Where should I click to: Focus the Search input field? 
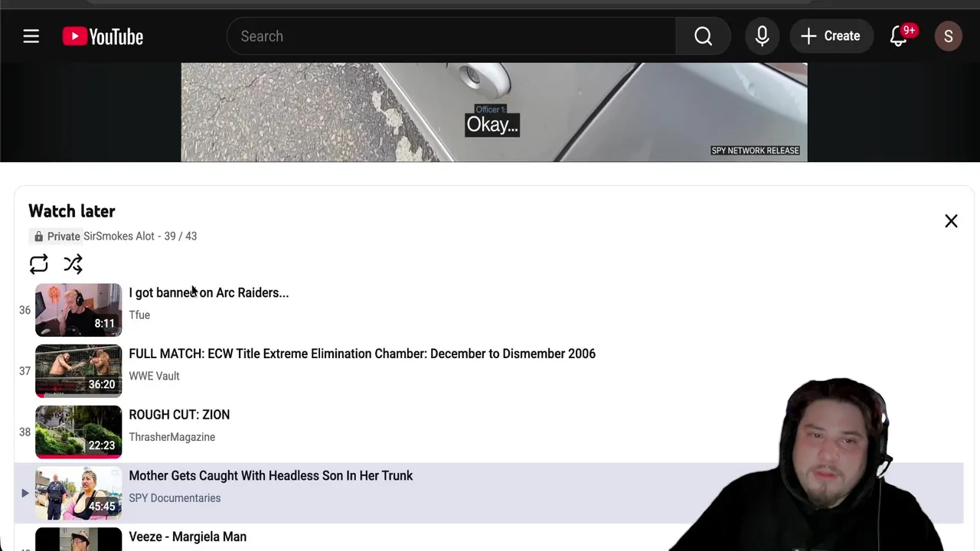[x=452, y=36]
